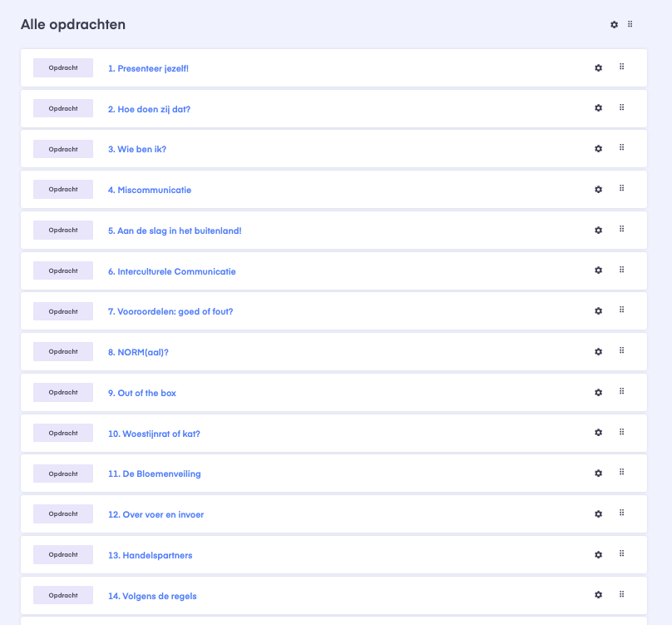This screenshot has width=672, height=625.
Task: Open settings gear for 9. Out of the box
Action: point(598,393)
